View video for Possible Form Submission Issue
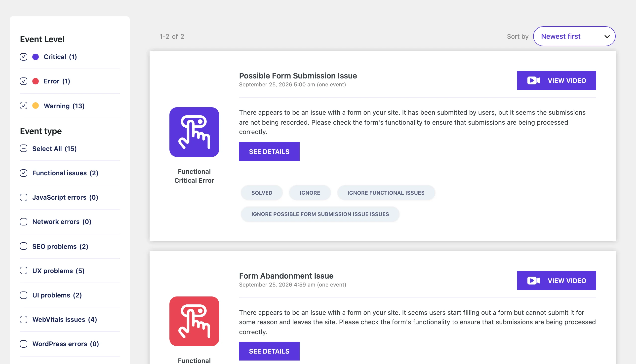The width and height of the screenshot is (636, 364). point(556,80)
